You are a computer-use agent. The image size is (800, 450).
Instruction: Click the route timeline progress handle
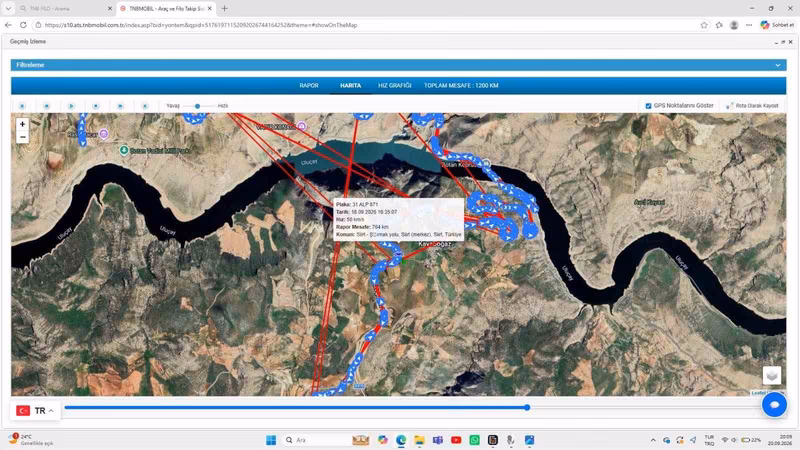point(527,407)
